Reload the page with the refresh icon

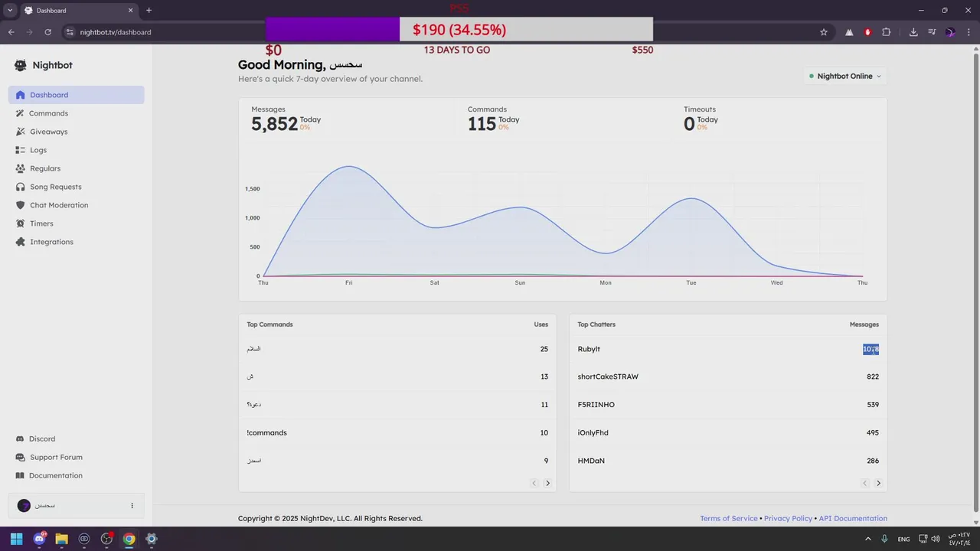pos(47,32)
